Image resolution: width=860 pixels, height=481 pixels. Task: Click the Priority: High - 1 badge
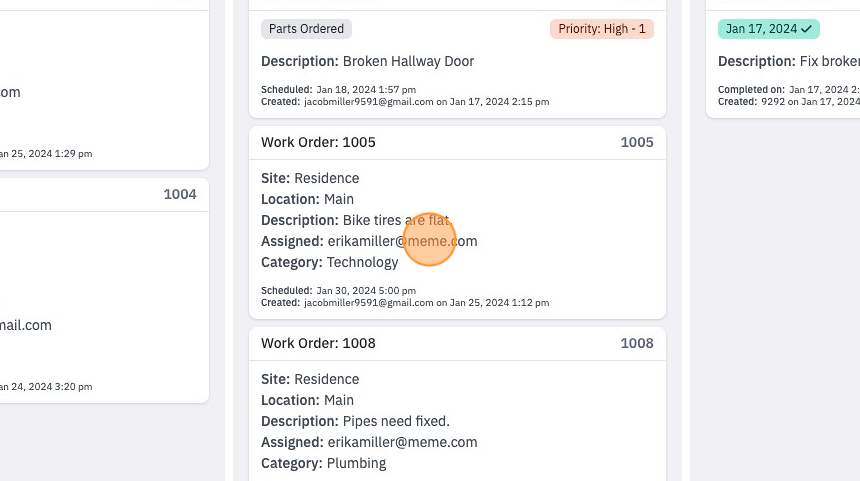pyautogui.click(x=602, y=29)
